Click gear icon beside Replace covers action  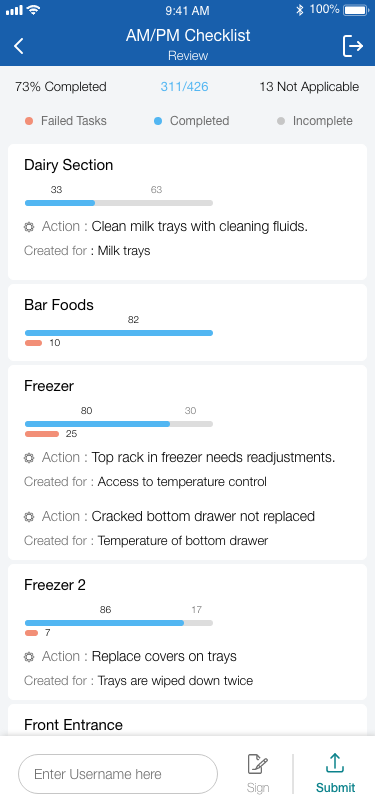[29, 657]
